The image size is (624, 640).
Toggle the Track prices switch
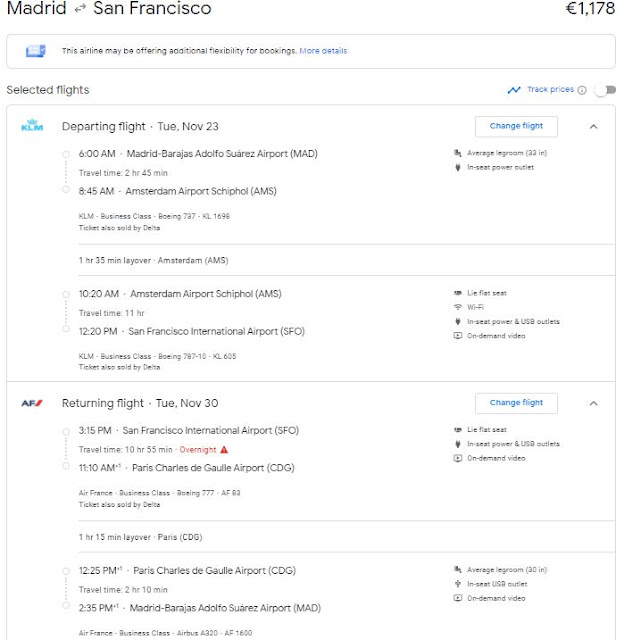(605, 90)
